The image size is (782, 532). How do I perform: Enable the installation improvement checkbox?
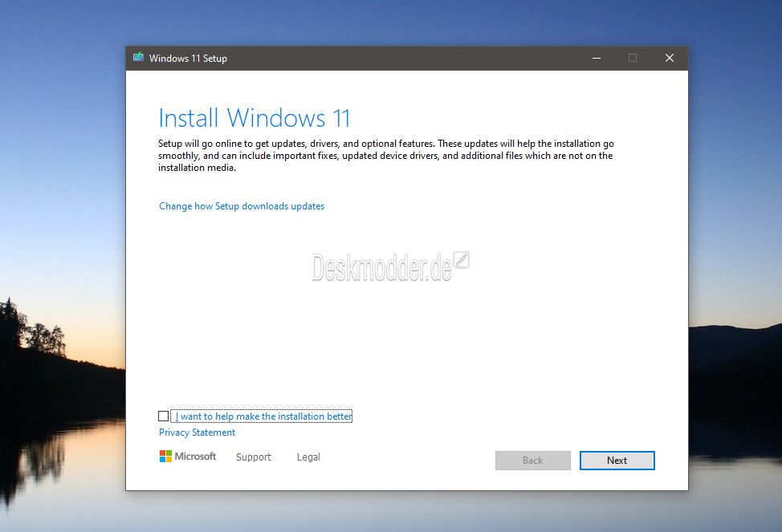pyautogui.click(x=163, y=416)
